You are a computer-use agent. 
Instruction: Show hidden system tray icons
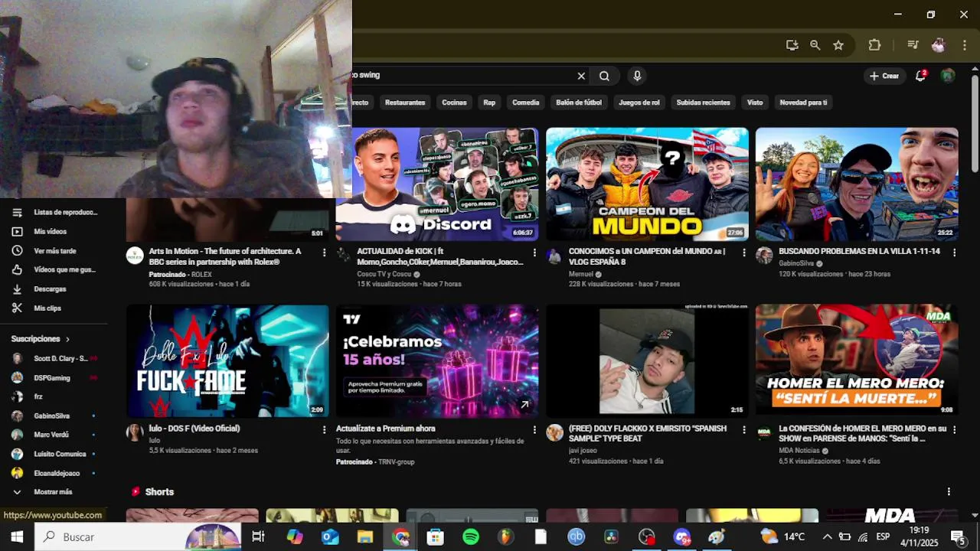click(827, 536)
